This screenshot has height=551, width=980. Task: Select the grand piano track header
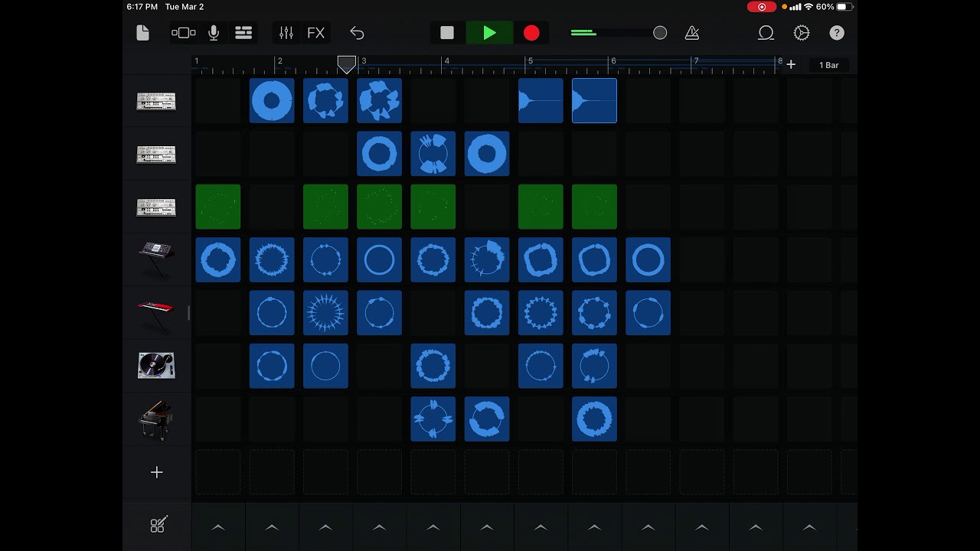[x=156, y=419]
